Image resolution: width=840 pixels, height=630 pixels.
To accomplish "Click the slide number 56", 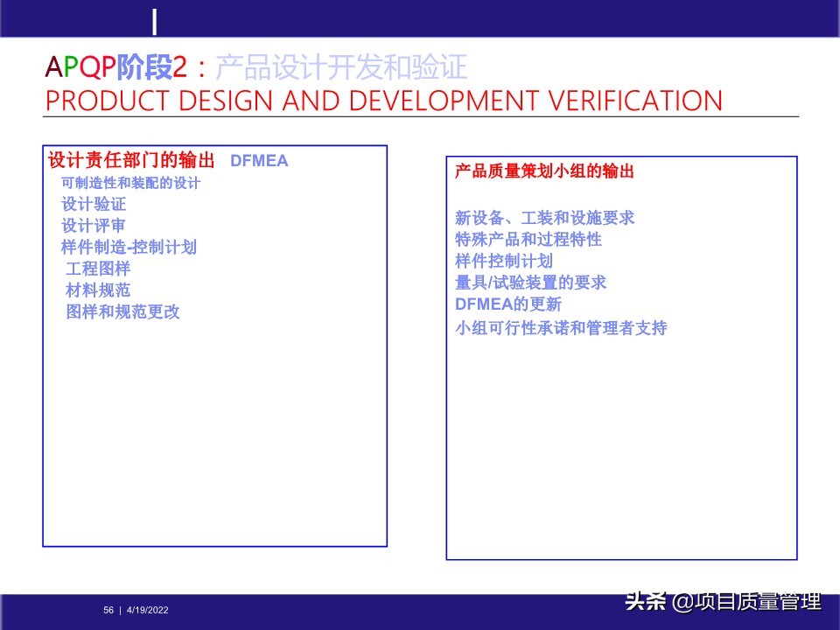I will click(x=108, y=610).
